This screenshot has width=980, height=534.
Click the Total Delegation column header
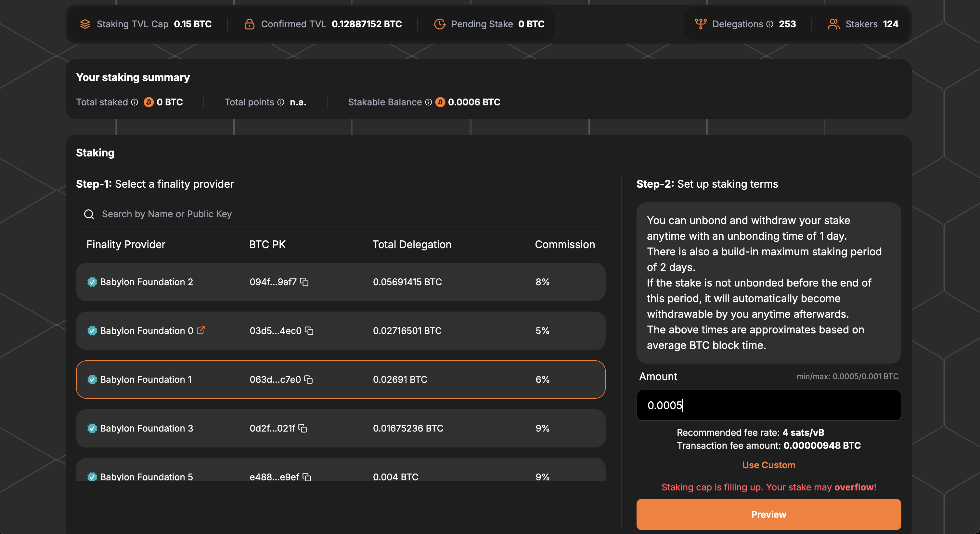pos(412,245)
